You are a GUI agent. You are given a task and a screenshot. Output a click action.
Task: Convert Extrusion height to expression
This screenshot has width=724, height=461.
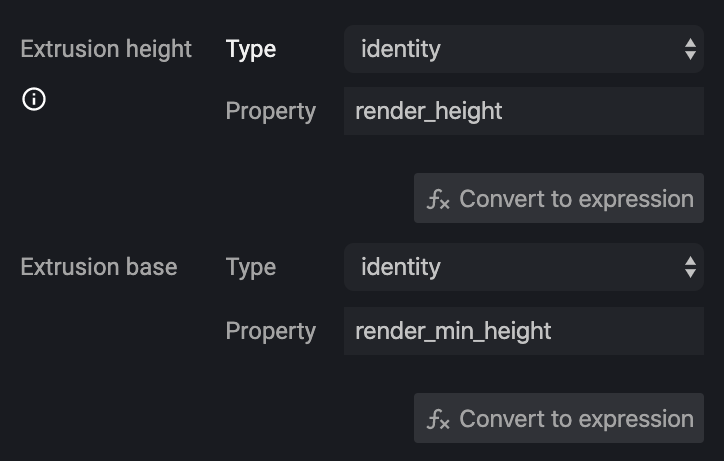tap(559, 198)
